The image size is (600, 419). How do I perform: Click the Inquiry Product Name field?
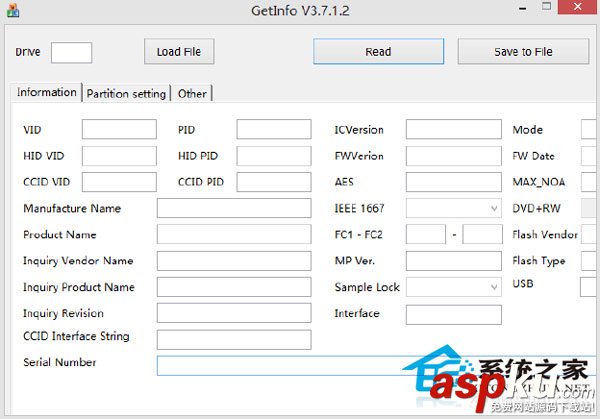pos(234,287)
